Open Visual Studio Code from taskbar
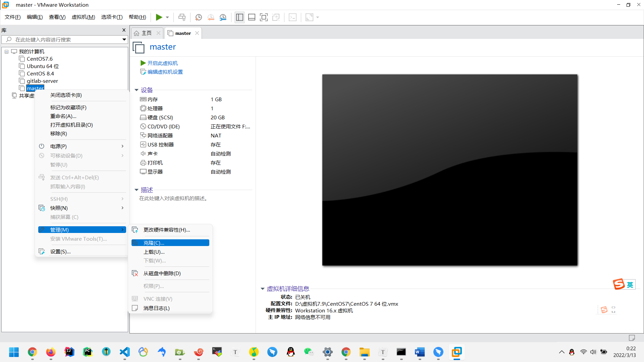Screen dimensions: 644x362 point(124,352)
